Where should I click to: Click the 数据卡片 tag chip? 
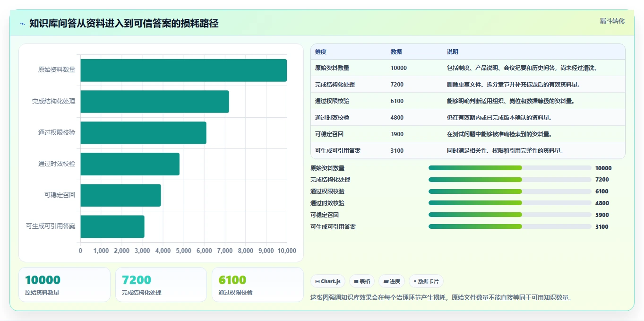tap(426, 281)
